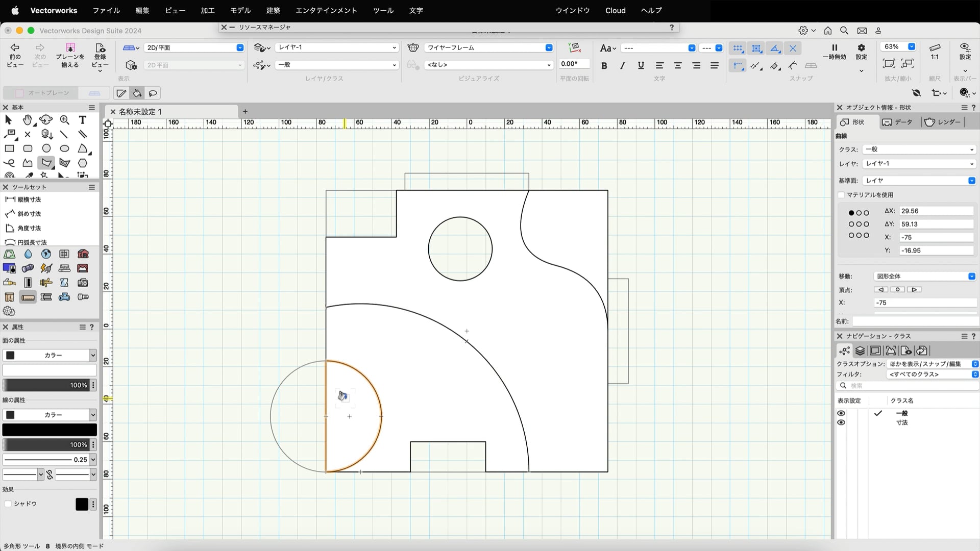
Task: Adjust the fill opacity 100% slider
Action: pos(46,385)
